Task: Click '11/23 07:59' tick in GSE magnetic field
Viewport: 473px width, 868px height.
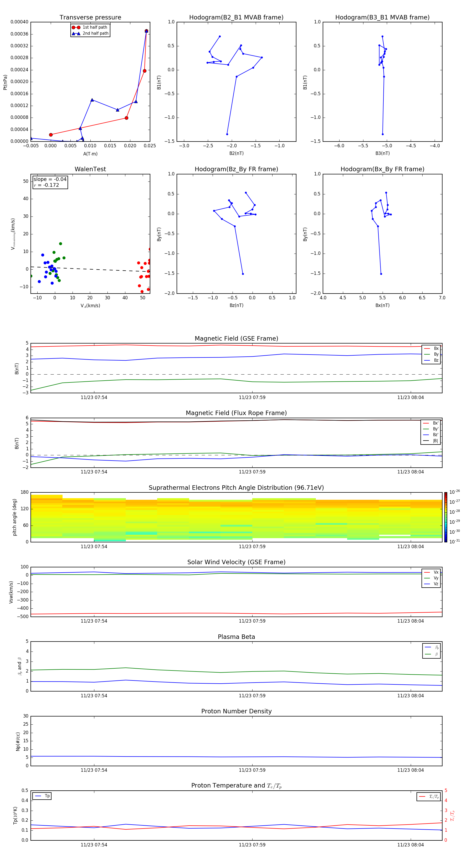Action: tap(252, 398)
